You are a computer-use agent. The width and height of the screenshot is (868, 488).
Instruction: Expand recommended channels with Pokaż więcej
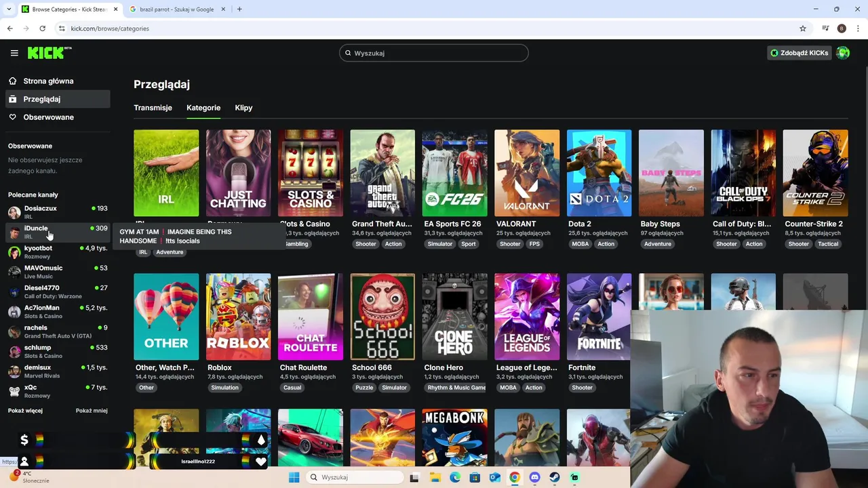click(x=25, y=411)
